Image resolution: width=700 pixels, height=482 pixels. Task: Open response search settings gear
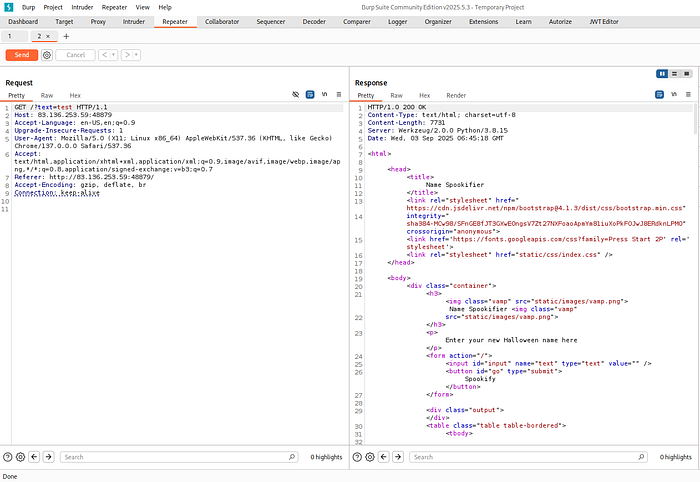coord(370,457)
